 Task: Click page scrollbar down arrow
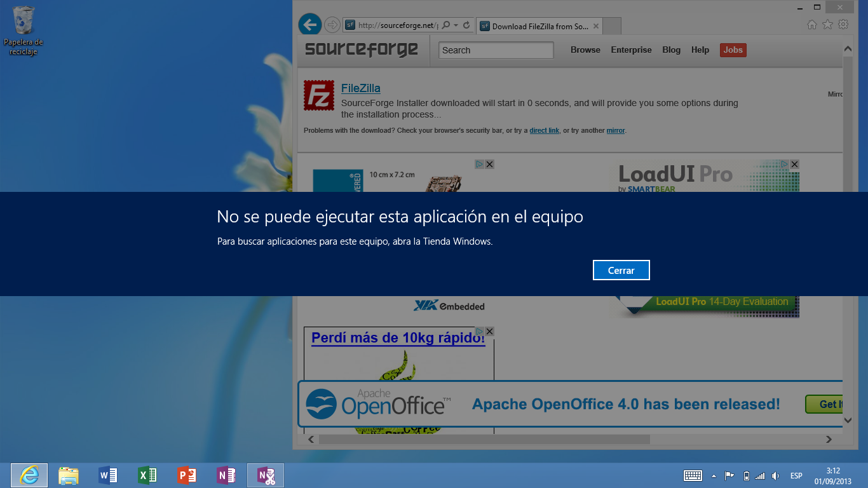click(x=848, y=420)
